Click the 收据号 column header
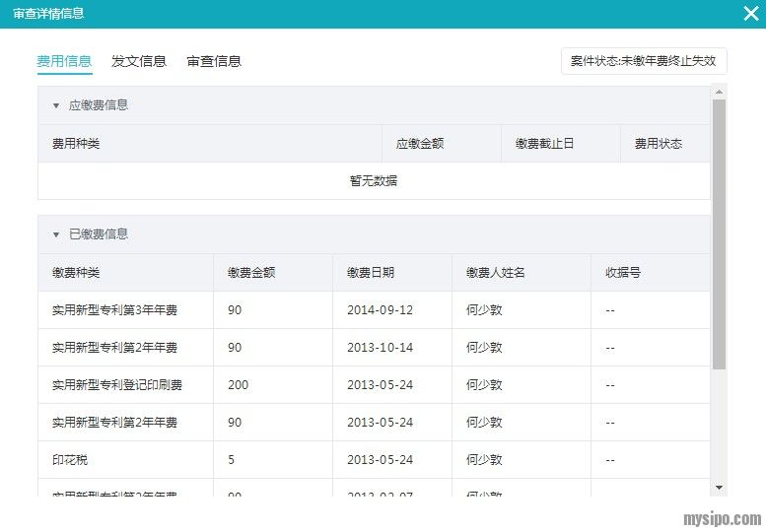The width and height of the screenshot is (766, 532). (623, 273)
